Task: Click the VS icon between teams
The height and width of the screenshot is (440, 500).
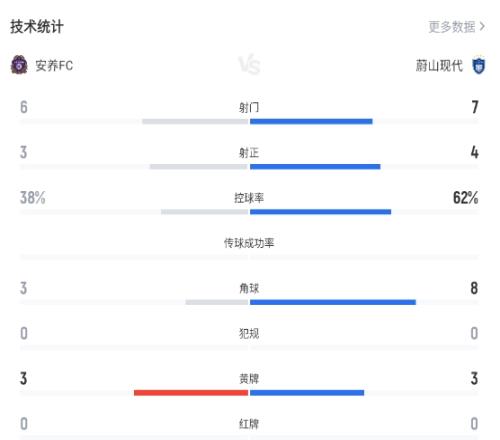Action: pyautogui.click(x=249, y=65)
